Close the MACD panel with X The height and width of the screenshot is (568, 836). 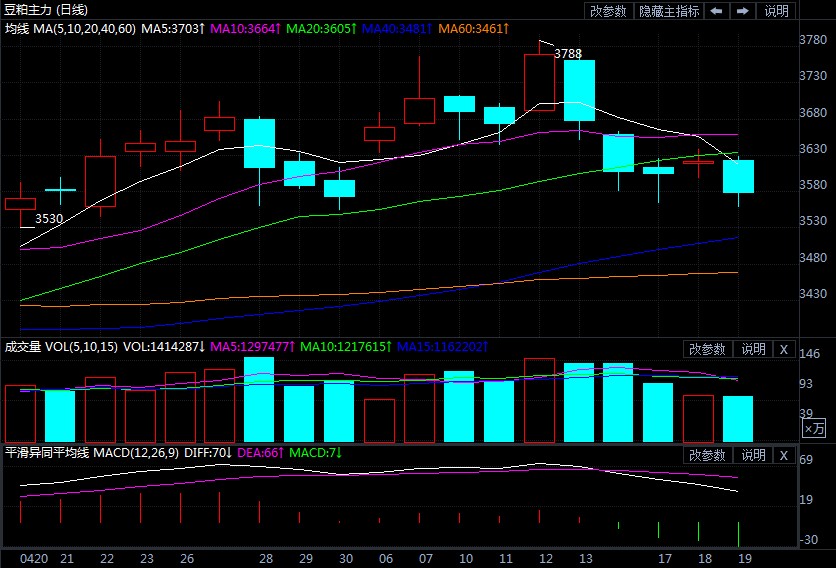[783, 453]
